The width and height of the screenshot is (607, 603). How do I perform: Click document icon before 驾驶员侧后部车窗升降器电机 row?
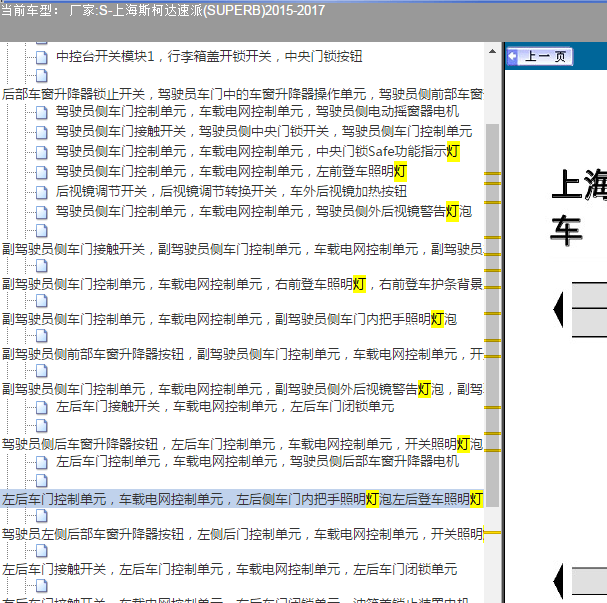pos(42,463)
